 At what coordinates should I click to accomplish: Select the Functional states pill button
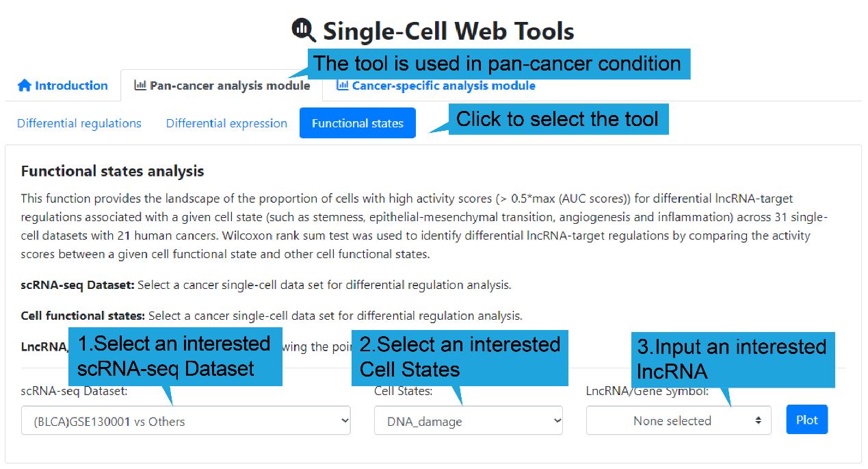357,123
